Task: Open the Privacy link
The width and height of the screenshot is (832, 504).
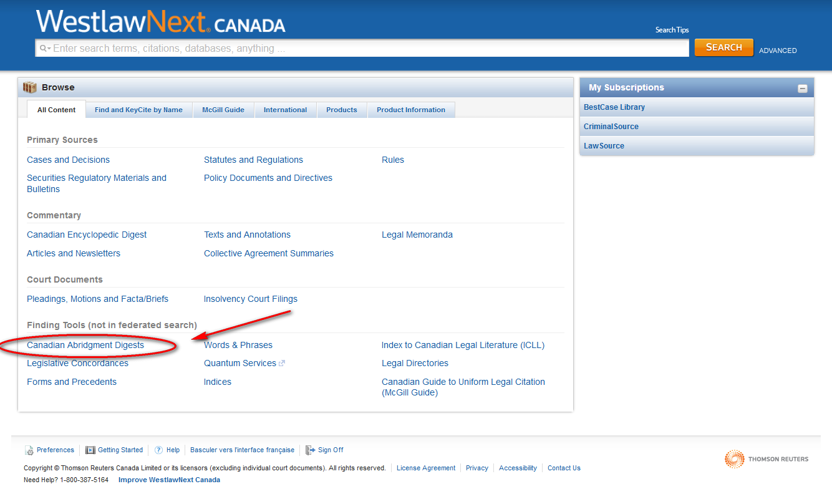Action: click(477, 468)
